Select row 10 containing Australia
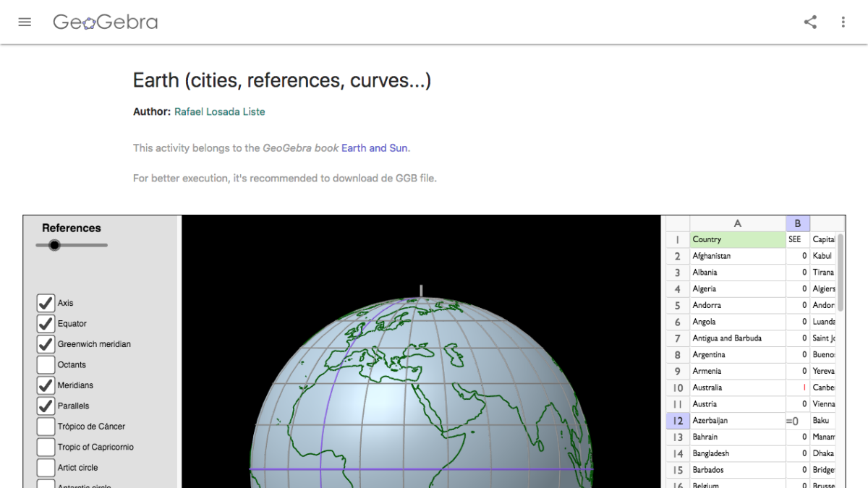The width and height of the screenshot is (868, 488). point(677,387)
